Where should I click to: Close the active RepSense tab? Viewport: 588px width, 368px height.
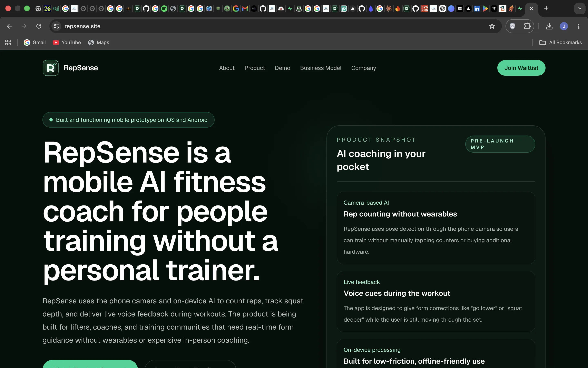pyautogui.click(x=532, y=9)
